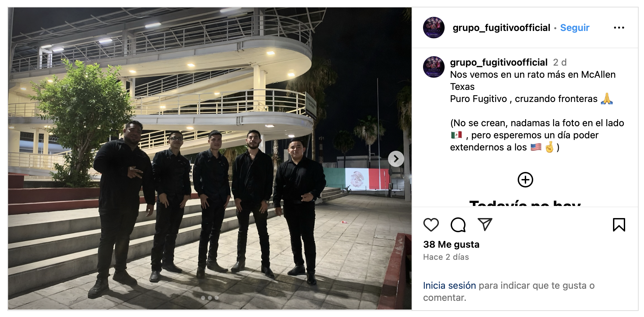Open more options three-dot menu
This screenshot has height=317, width=644.
coord(619,28)
